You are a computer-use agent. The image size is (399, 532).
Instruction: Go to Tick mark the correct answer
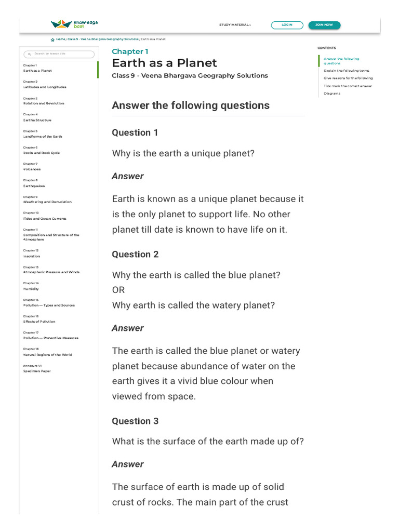click(348, 86)
